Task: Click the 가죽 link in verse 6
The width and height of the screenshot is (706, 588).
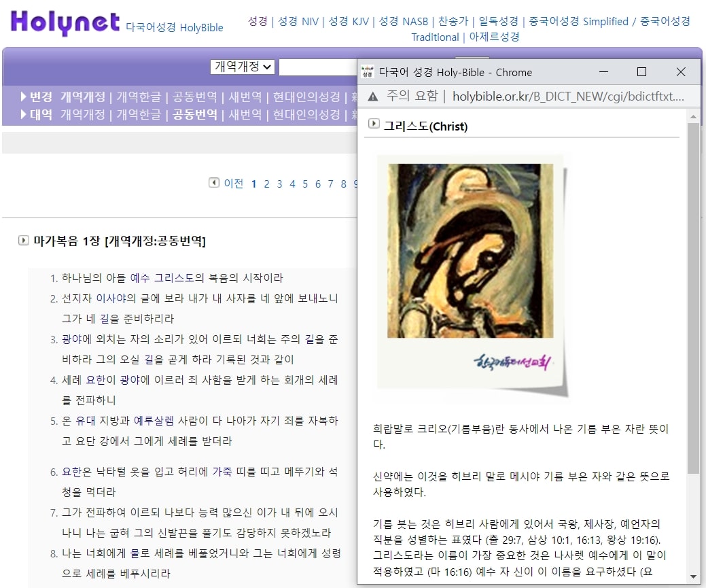Action: (x=222, y=472)
